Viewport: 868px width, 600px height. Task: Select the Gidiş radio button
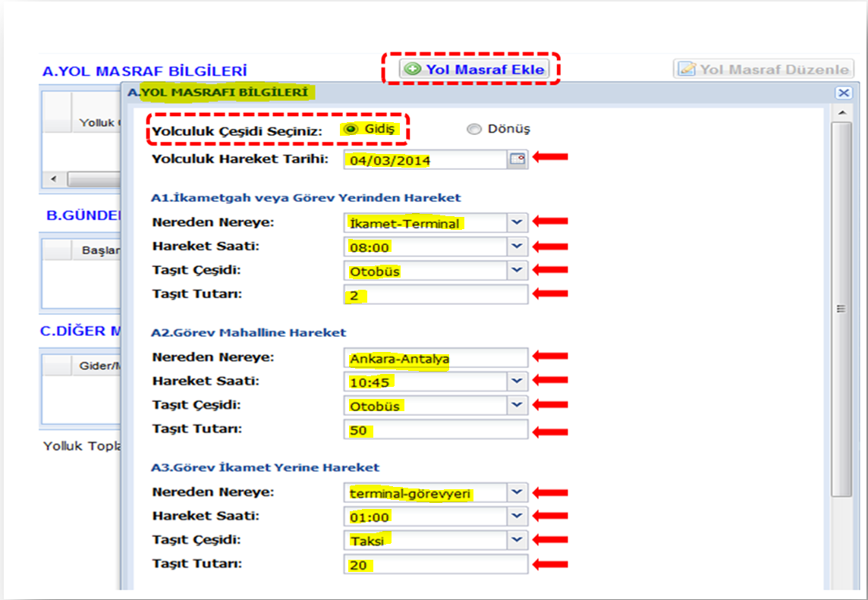(x=351, y=129)
